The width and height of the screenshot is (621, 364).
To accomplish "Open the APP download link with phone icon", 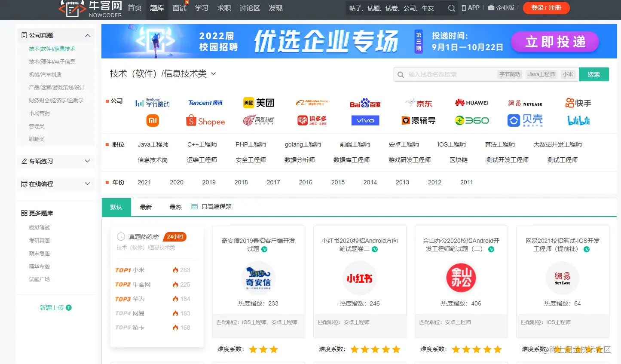I will (x=471, y=8).
